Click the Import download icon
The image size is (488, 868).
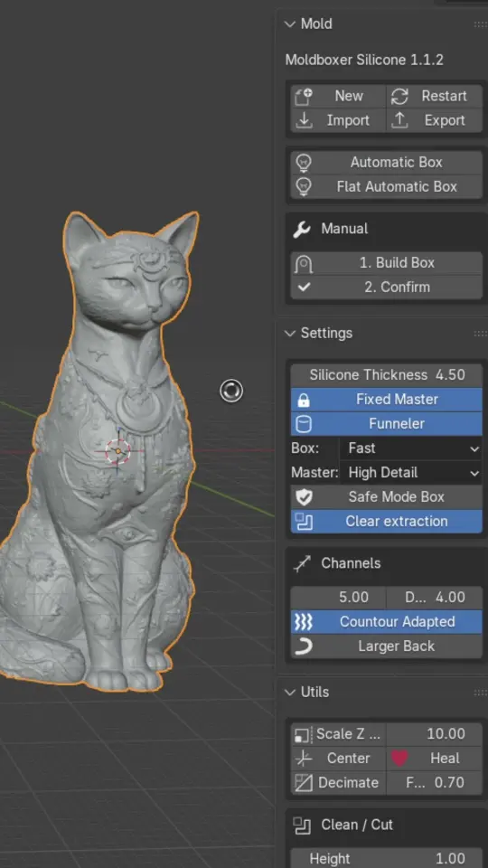click(x=304, y=120)
